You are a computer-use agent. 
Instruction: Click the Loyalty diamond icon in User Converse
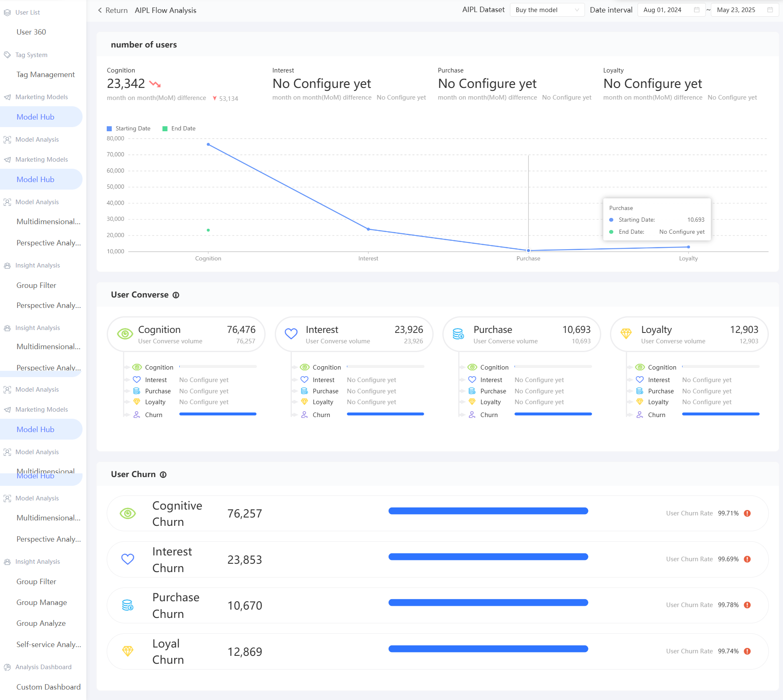pos(626,334)
